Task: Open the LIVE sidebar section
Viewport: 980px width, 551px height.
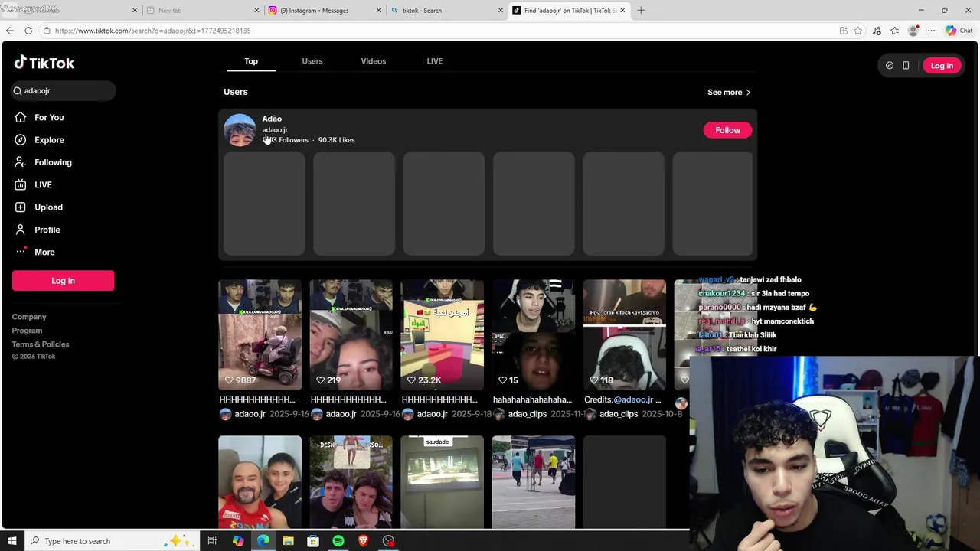Action: pos(43,184)
